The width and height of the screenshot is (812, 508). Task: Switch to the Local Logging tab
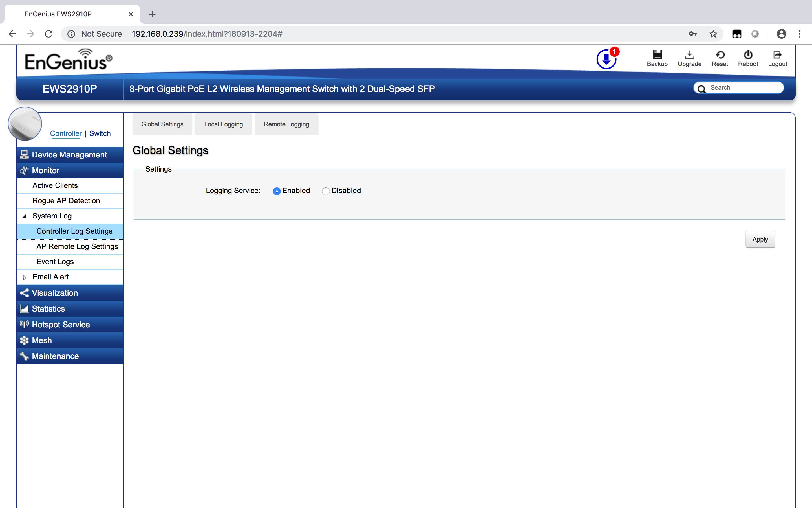coord(224,124)
